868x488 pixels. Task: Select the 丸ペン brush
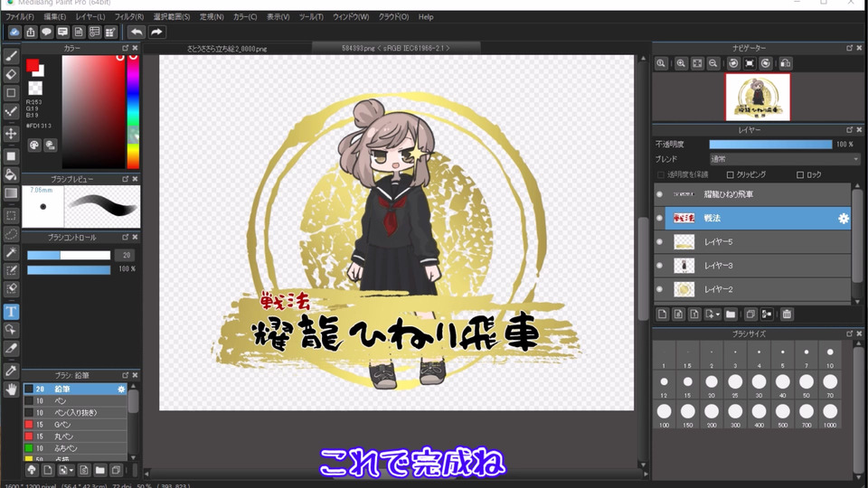click(x=75, y=436)
